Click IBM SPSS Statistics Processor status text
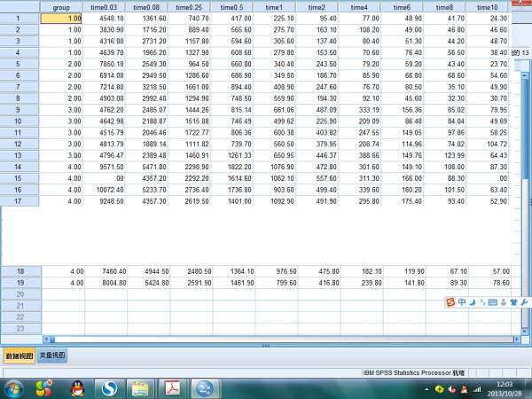This screenshot has height=399, width=532. (413, 373)
